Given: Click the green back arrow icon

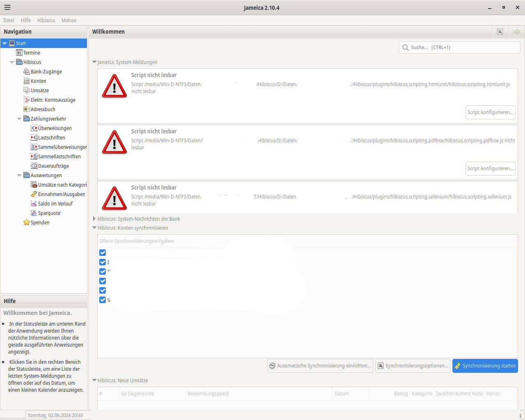Looking at the screenshot, I should point(516,32).
